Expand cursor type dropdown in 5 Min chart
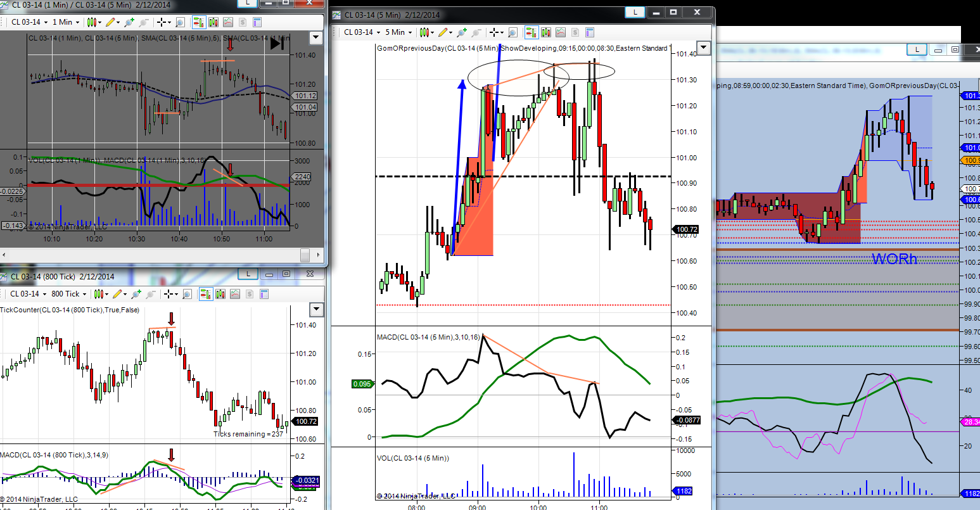The height and width of the screenshot is (510, 980). [501, 32]
